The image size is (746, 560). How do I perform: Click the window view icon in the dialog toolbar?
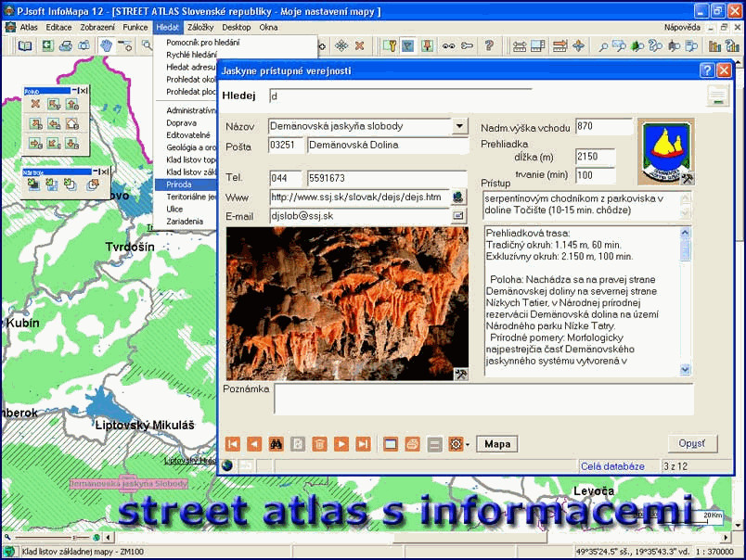coord(391,444)
